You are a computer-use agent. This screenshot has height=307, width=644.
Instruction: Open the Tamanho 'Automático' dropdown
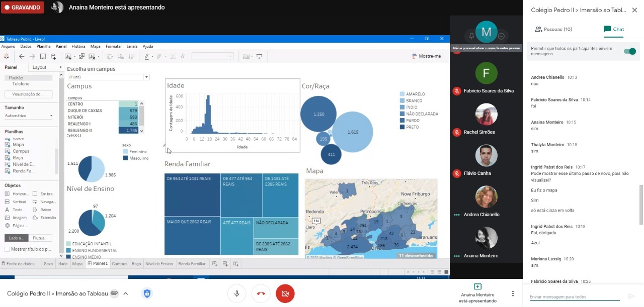[x=28, y=116]
